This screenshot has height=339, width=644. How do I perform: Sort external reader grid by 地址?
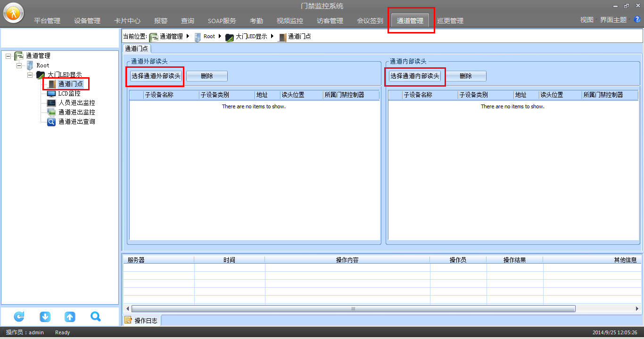(x=267, y=95)
